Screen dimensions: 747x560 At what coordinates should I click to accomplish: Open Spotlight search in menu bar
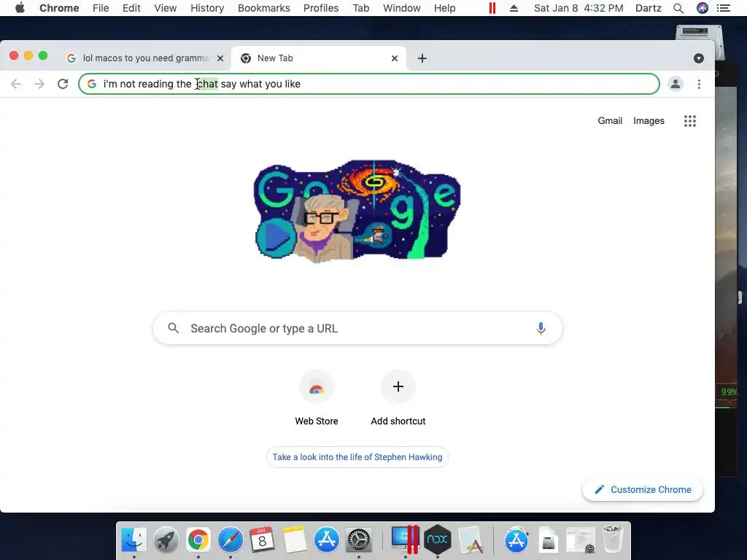click(x=678, y=8)
